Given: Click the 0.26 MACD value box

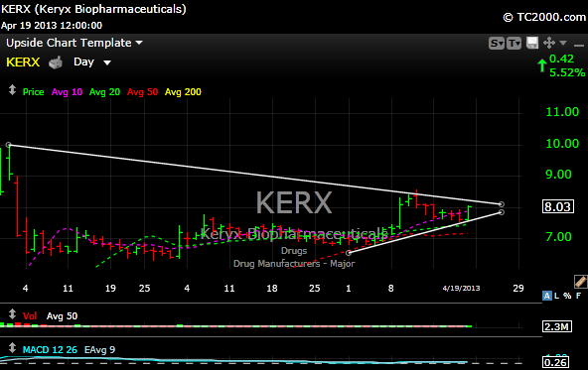Looking at the screenshot, I should 556,362.
